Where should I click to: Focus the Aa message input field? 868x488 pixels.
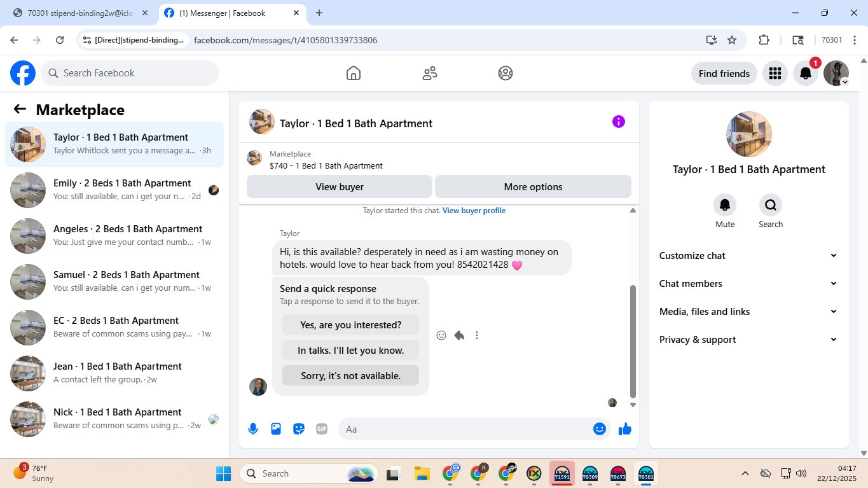pos(474,429)
